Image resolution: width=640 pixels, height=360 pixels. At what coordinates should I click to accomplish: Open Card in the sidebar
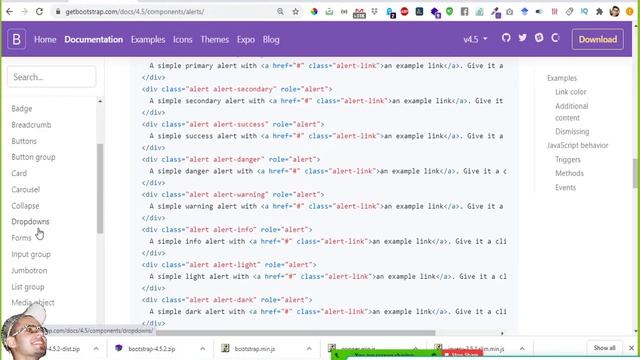click(x=19, y=173)
